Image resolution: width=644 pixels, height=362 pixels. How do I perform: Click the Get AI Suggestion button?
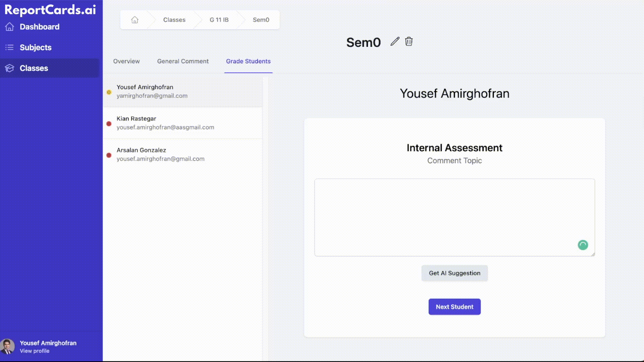pyautogui.click(x=454, y=273)
